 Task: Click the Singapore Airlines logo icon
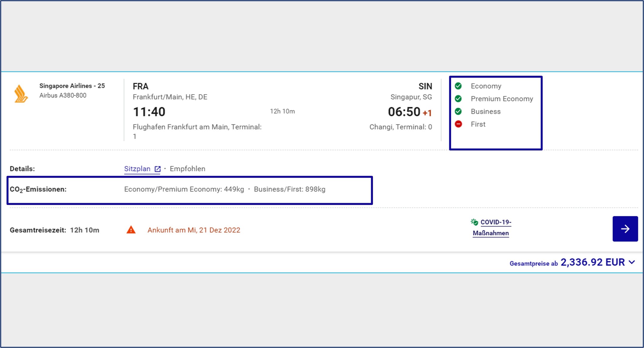[21, 94]
